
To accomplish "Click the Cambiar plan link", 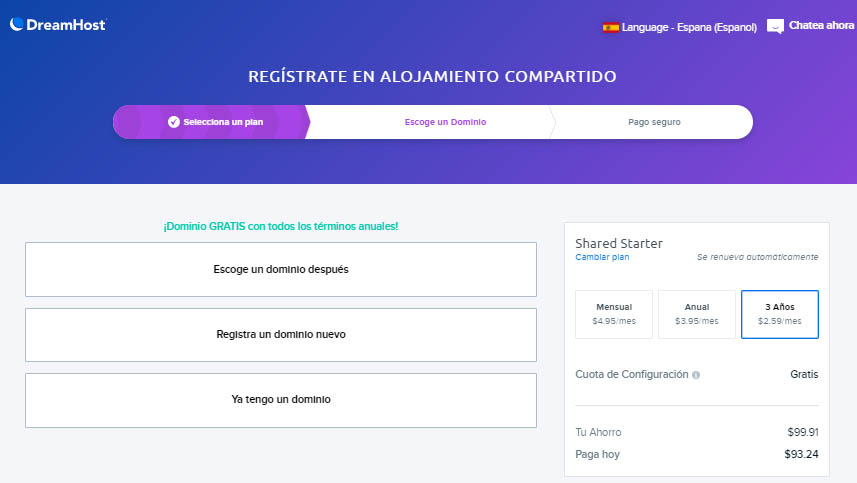I will pos(602,257).
